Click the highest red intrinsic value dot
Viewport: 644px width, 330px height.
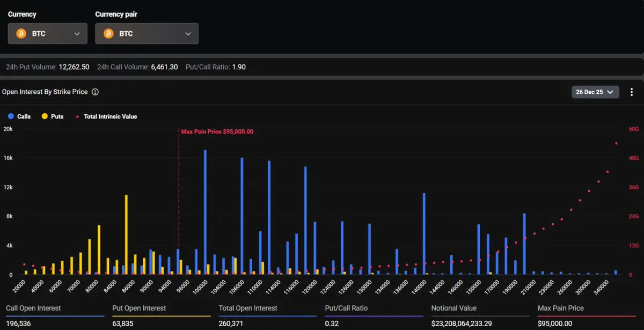click(x=616, y=143)
